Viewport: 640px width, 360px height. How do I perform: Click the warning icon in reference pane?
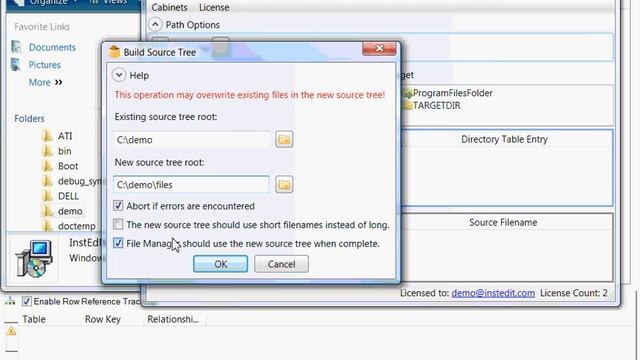[11, 331]
